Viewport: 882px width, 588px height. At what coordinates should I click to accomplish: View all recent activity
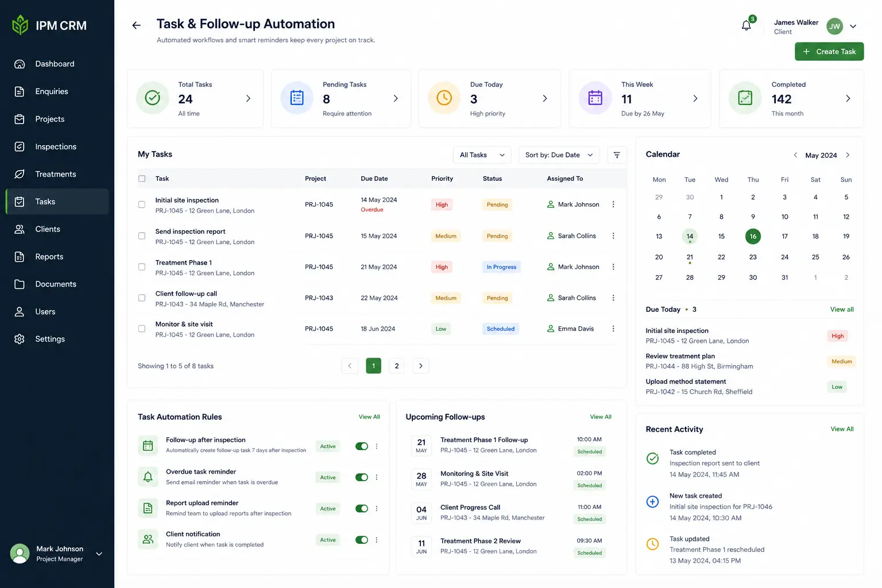tap(842, 429)
